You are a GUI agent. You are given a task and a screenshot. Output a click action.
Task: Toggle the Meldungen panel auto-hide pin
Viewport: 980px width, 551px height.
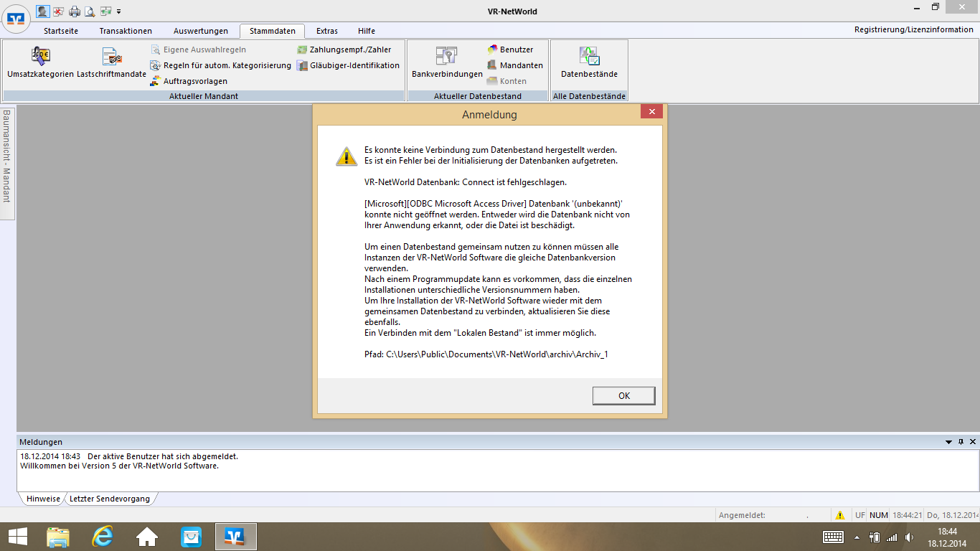point(961,442)
